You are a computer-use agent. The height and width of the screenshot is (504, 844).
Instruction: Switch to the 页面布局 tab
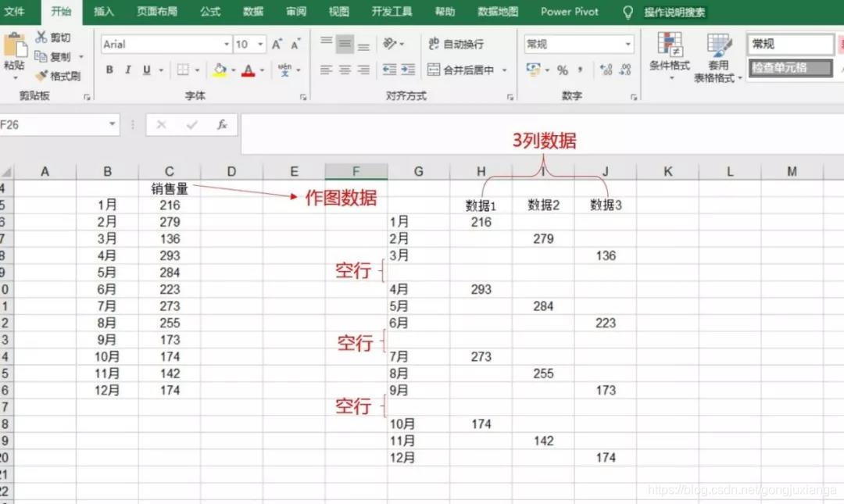point(156,12)
